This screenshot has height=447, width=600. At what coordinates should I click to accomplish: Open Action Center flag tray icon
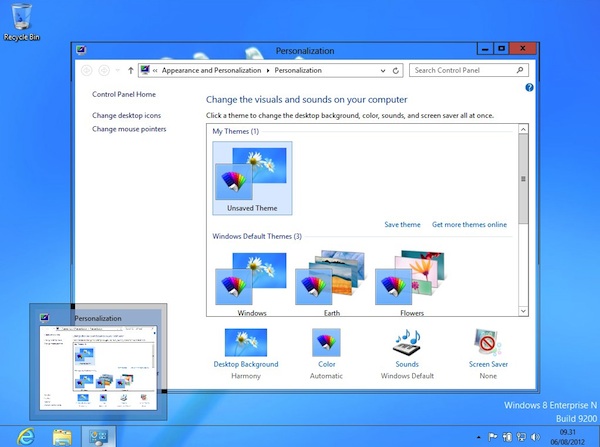[x=493, y=437]
